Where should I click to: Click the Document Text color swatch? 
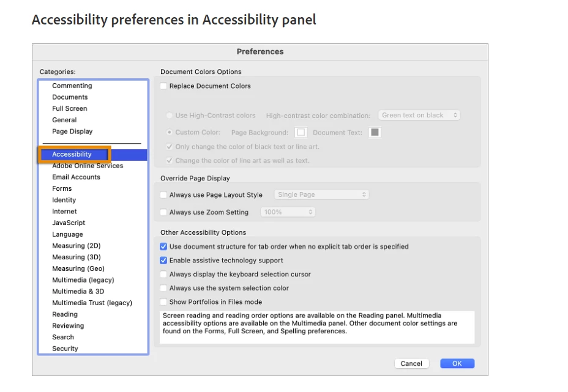[375, 132]
